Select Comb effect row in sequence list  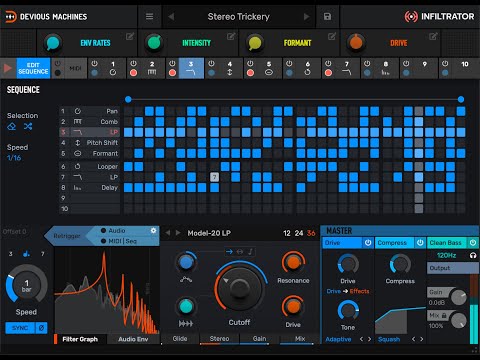[x=89, y=122]
